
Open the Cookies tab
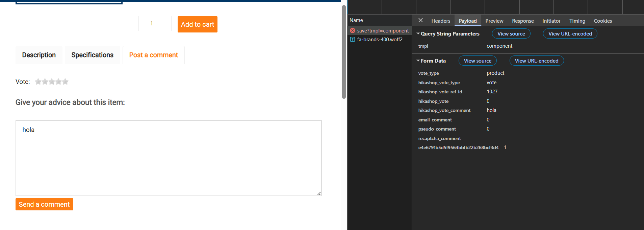[x=603, y=21]
